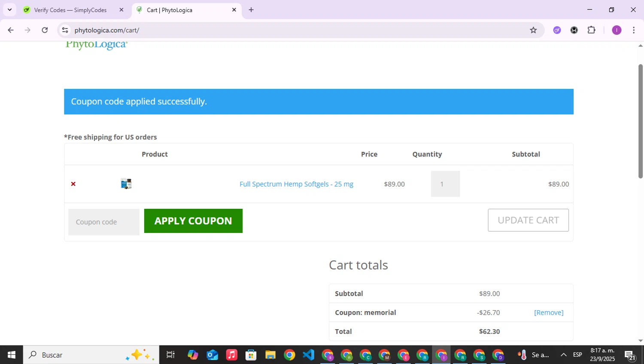This screenshot has height=364, width=644.
Task: Open Full Spectrum Hemp Softgels - 25 mg link
Action: point(296,184)
